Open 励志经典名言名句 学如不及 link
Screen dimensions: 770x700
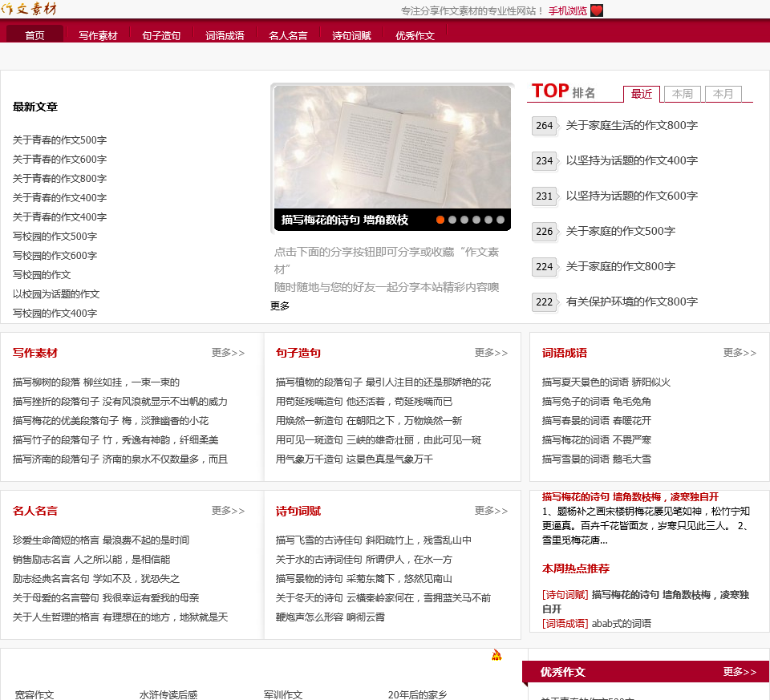coord(96,578)
